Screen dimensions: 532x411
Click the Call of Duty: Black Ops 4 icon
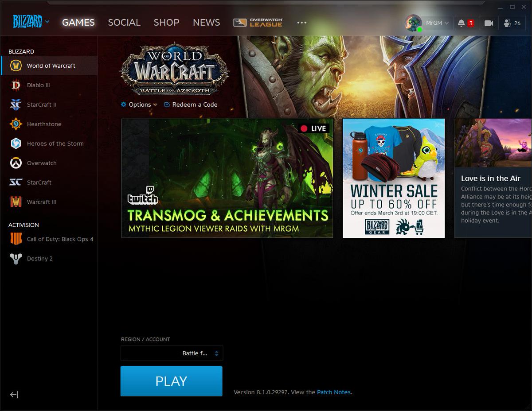tap(16, 239)
